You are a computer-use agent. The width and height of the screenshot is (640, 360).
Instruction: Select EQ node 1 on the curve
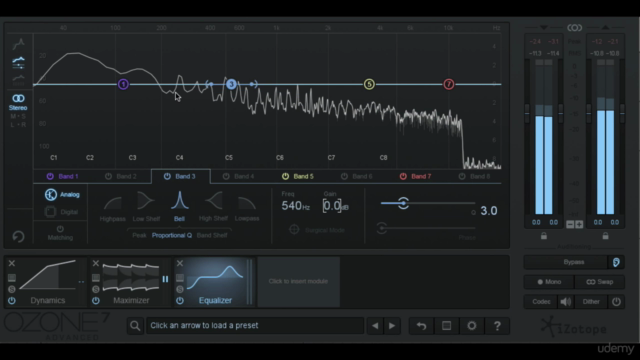coord(123,84)
